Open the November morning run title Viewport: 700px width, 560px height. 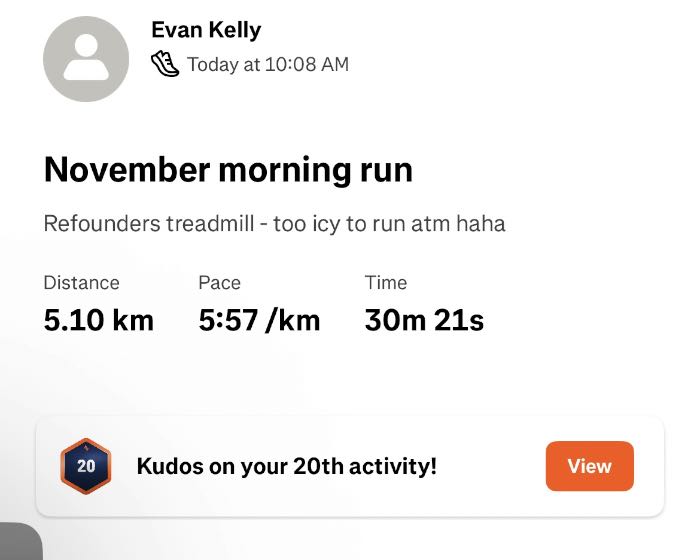pyautogui.click(x=228, y=170)
